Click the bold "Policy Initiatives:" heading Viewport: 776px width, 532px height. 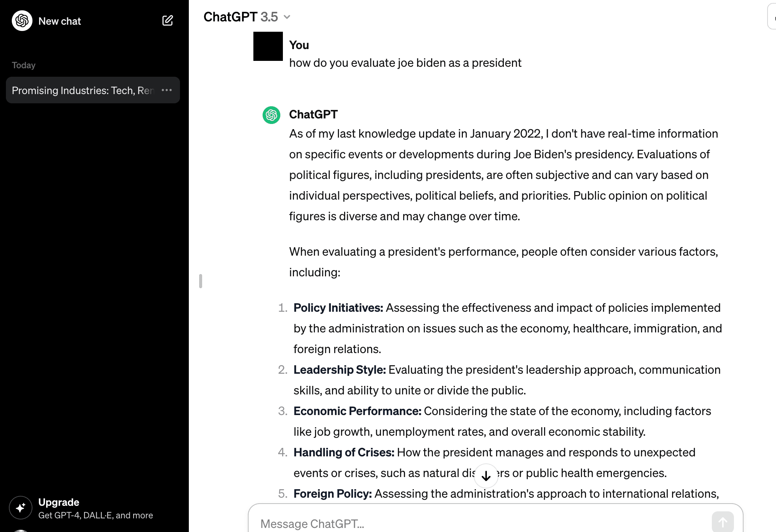[x=338, y=308]
